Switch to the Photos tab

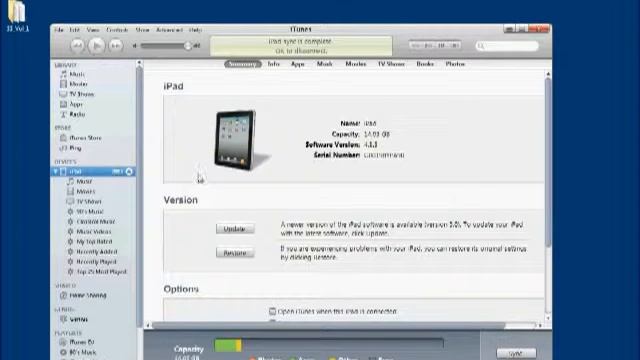coord(455,64)
